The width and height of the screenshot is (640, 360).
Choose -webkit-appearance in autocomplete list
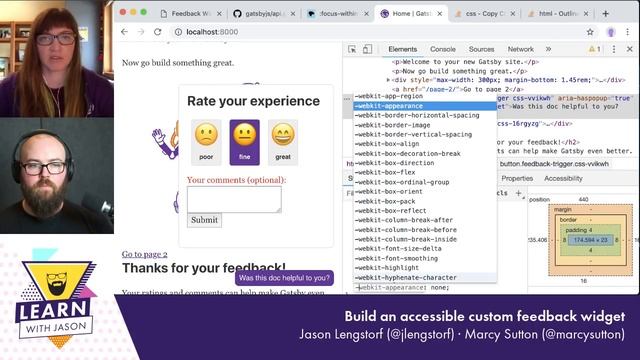425,106
